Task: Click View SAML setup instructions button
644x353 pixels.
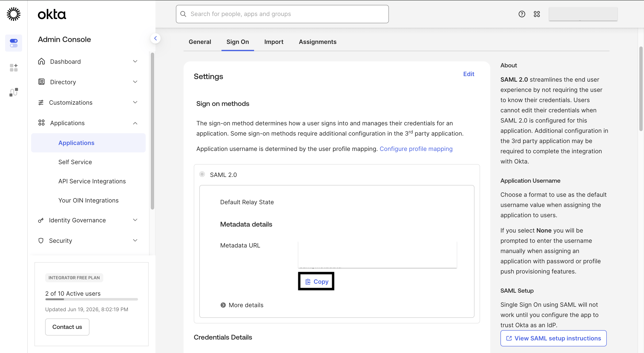Action: click(553, 338)
